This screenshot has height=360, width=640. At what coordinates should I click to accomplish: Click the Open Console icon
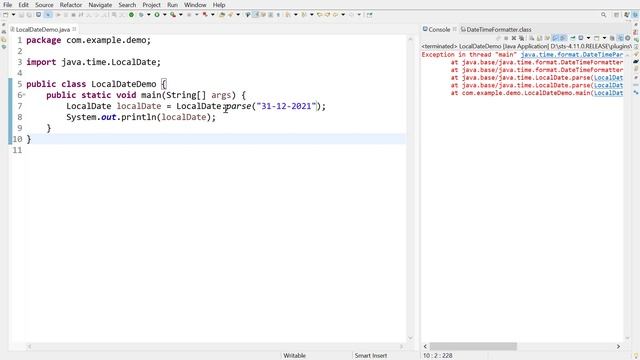[596, 38]
